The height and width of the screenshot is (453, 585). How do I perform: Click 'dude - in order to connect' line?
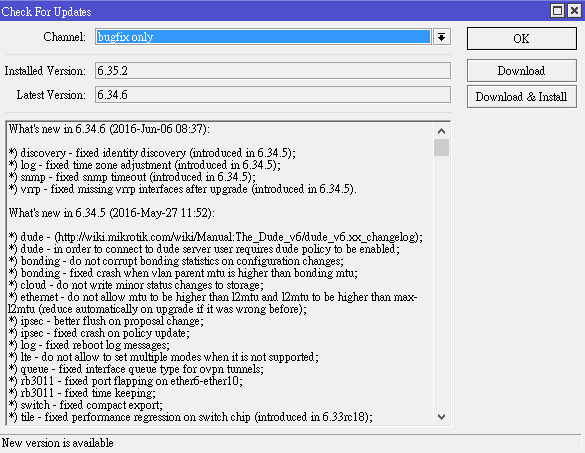point(204,249)
